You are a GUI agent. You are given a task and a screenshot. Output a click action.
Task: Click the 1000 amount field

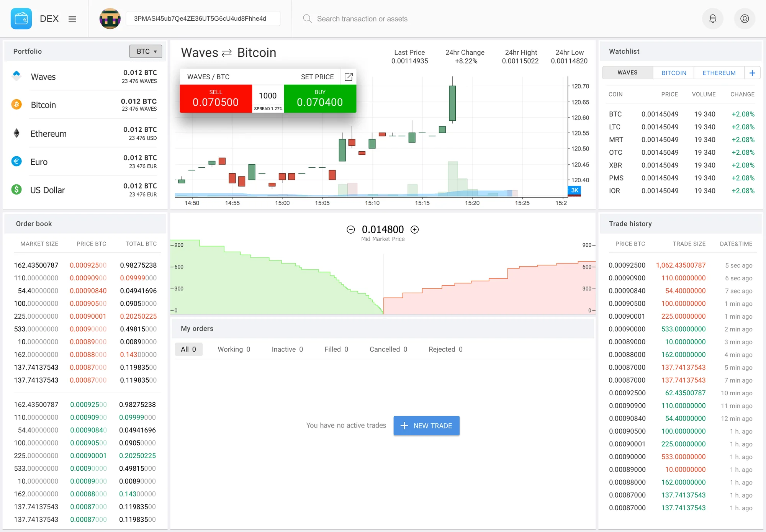click(268, 95)
